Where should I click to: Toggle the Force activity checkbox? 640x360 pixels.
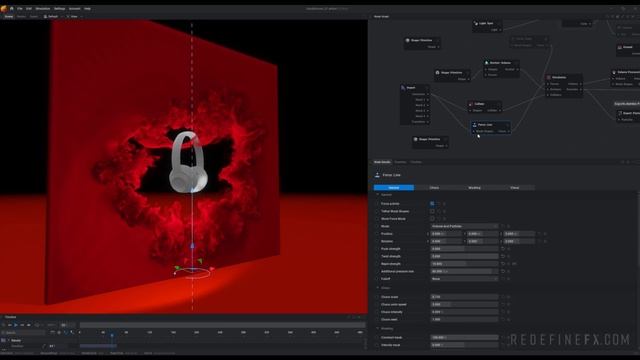(432, 204)
